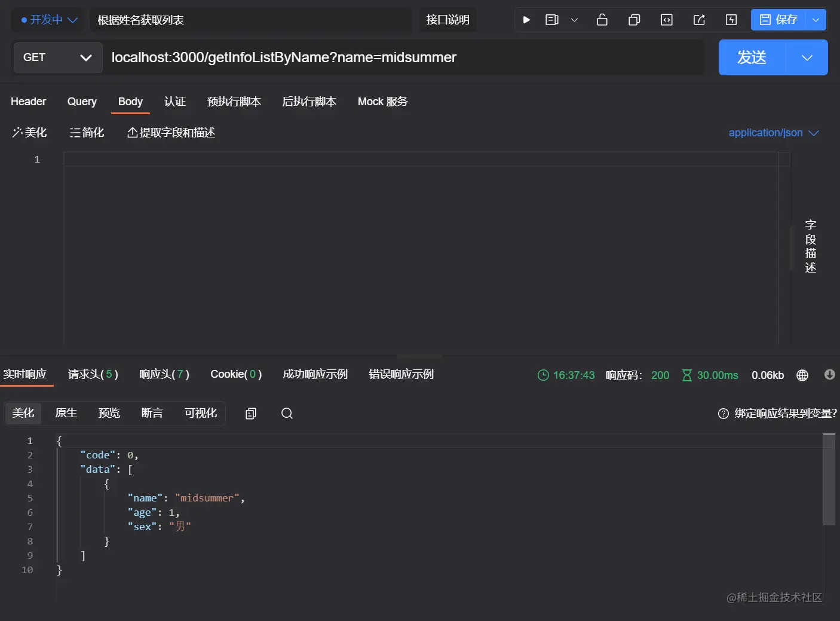Open the 响应头(7) tab
This screenshot has height=621, width=840.
coord(164,374)
